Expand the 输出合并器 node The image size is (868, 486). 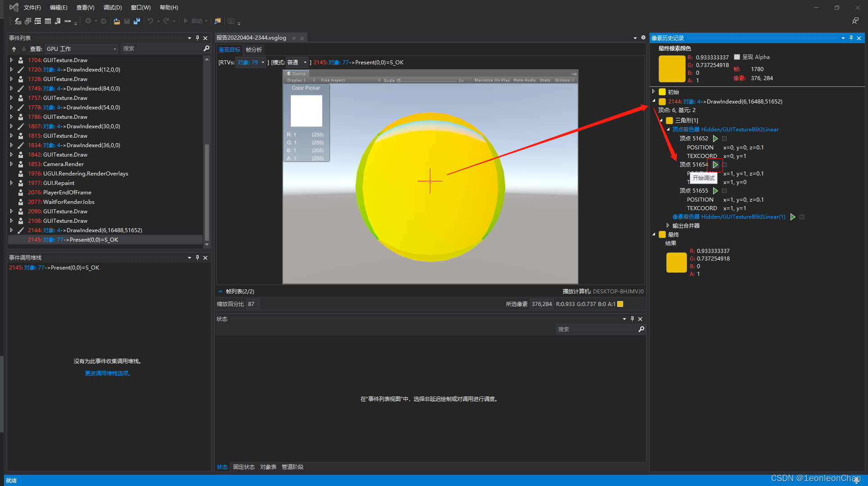pos(668,225)
